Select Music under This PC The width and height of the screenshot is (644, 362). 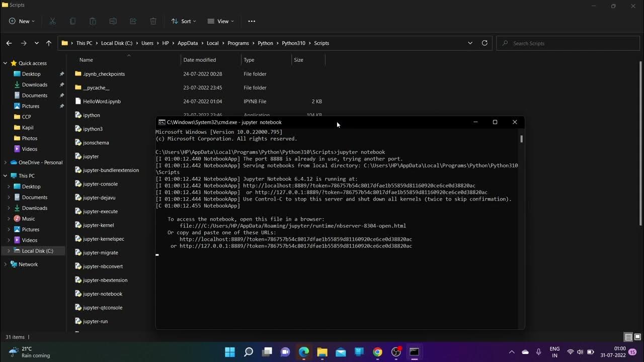[29, 219]
